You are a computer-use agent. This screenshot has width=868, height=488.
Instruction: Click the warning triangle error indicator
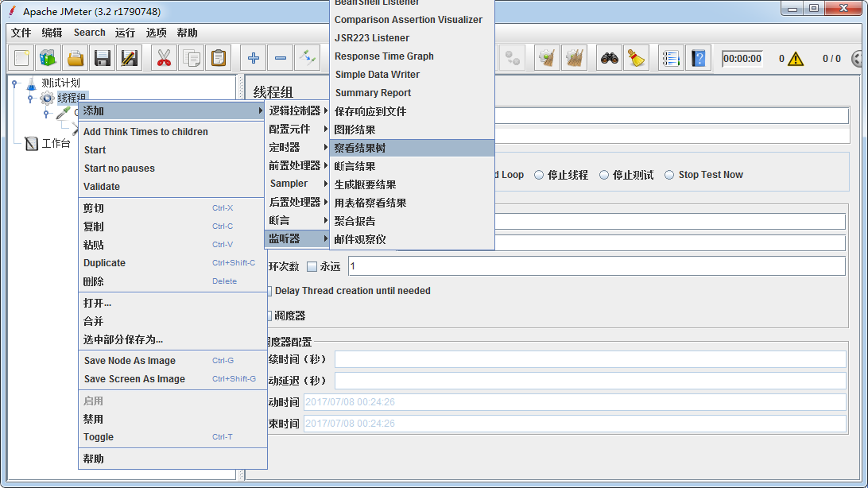pyautogui.click(x=796, y=59)
